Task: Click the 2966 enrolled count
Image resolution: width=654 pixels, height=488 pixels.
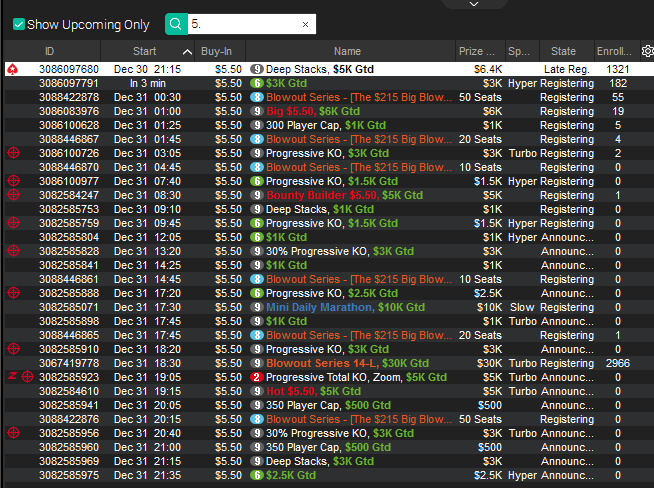Action: pos(618,363)
